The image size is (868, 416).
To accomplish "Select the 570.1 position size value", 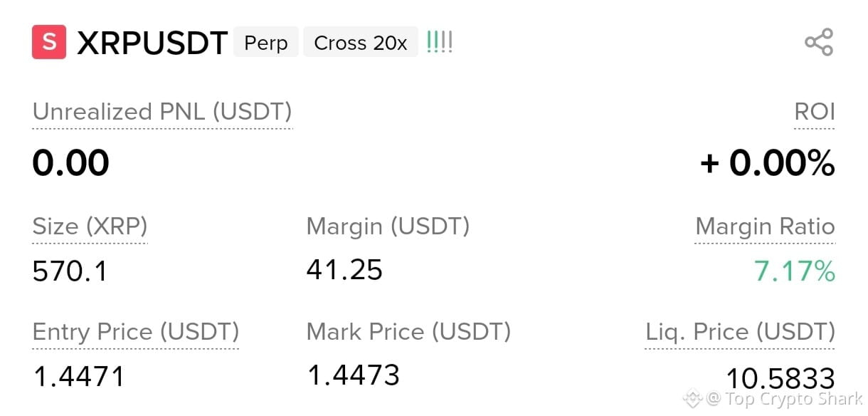I will pyautogui.click(x=70, y=271).
